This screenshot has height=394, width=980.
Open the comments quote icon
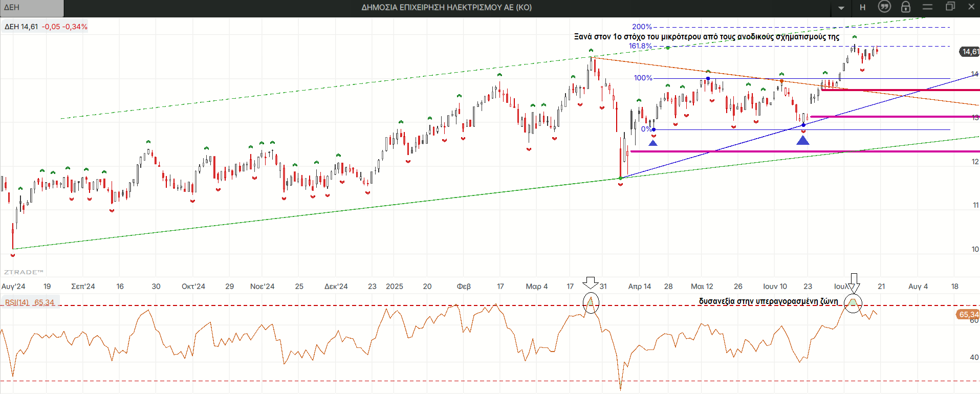click(884, 7)
